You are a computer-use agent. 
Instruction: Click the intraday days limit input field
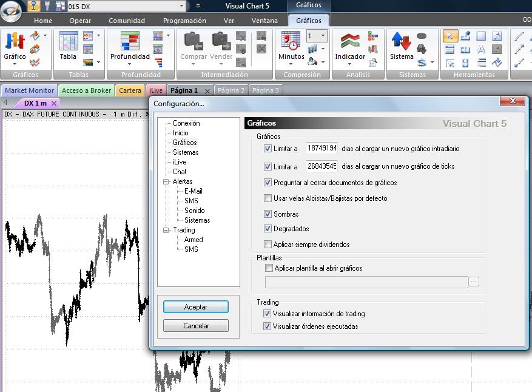322,149
